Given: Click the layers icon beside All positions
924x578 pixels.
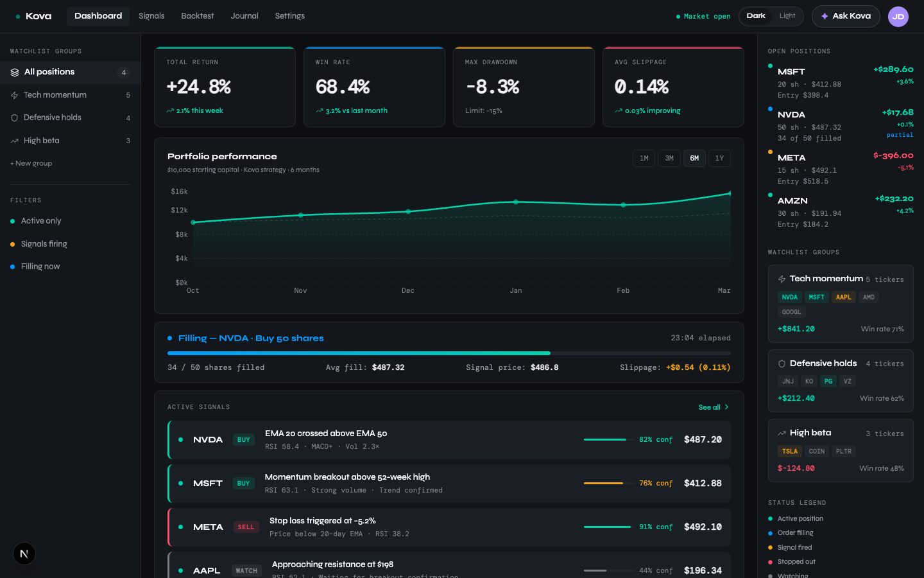Looking at the screenshot, I should pos(15,73).
